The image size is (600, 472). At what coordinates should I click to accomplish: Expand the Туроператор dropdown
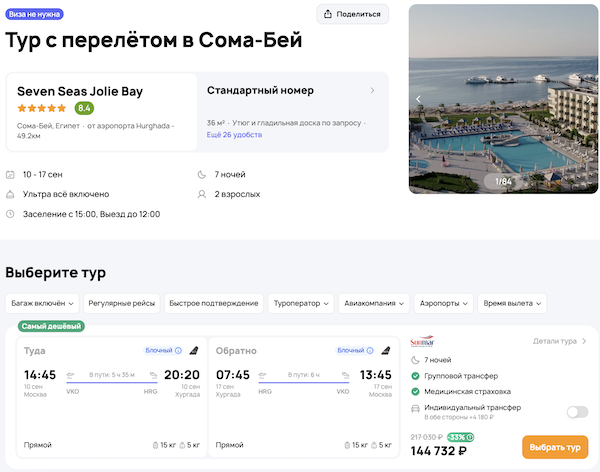(301, 303)
